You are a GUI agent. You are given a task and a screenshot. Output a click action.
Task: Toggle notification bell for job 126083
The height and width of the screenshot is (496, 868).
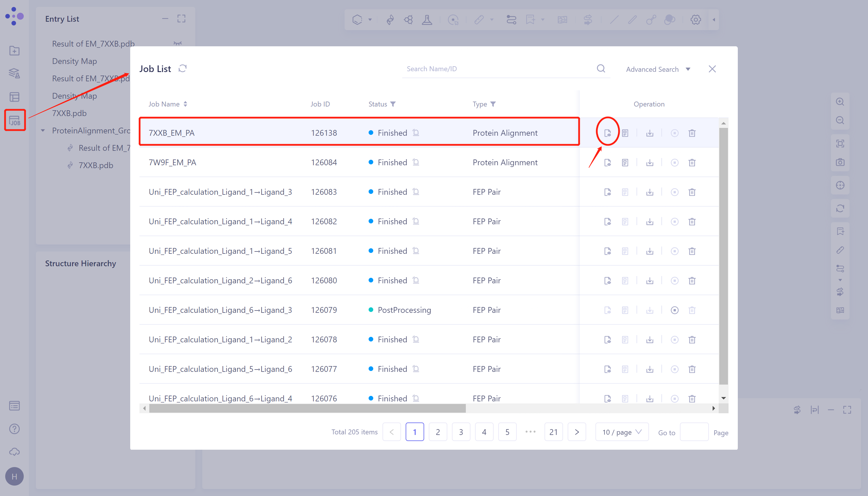point(415,192)
